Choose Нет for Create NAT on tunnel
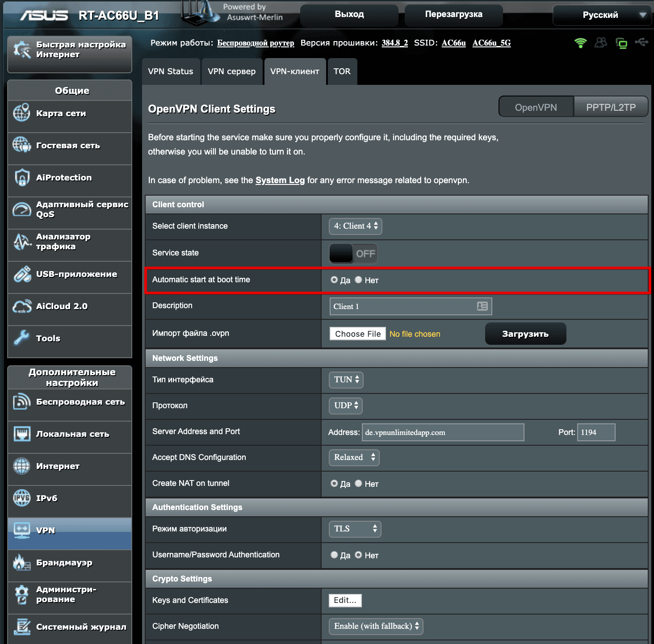 358,484
